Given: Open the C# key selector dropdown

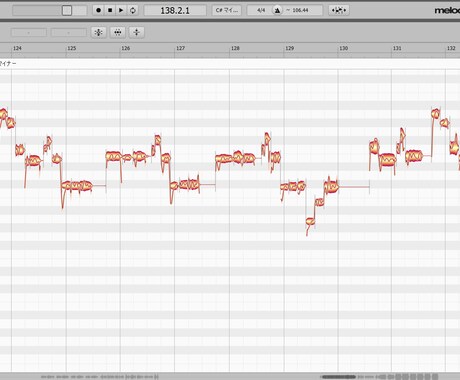Looking at the screenshot, I should point(227,10).
